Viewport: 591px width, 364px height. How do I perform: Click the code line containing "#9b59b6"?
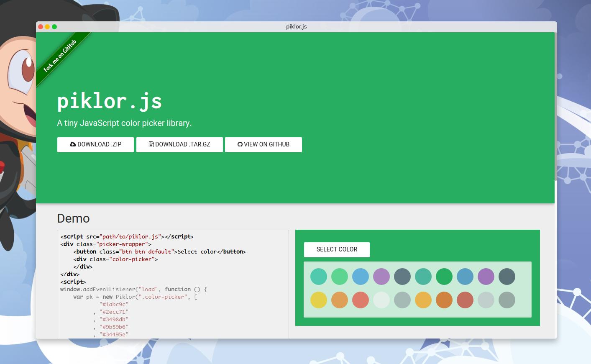pyautogui.click(x=111, y=327)
